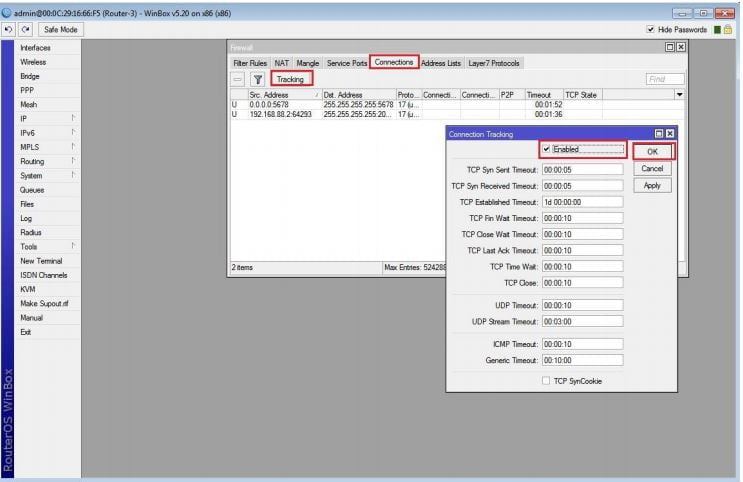Click the Tracking button in Firewall
The width and height of the screenshot is (743, 482).
click(290, 79)
